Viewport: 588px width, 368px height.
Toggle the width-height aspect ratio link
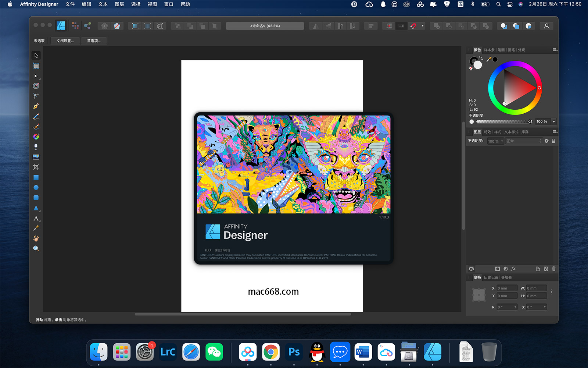coord(552,292)
